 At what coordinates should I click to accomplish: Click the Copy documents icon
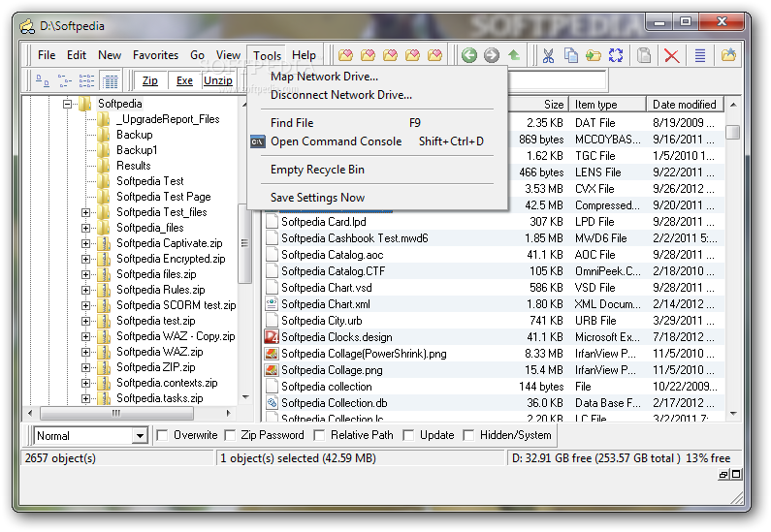pos(570,55)
